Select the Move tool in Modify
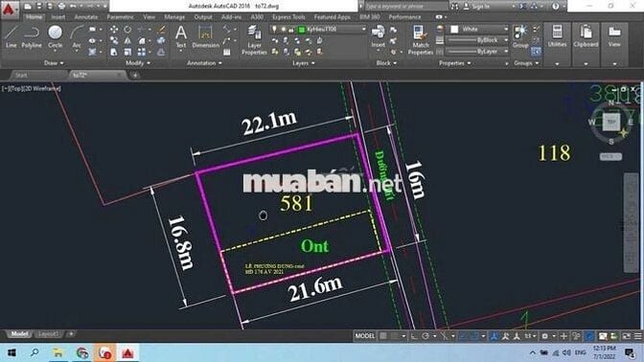This screenshot has height=362, width=644. click(x=114, y=29)
